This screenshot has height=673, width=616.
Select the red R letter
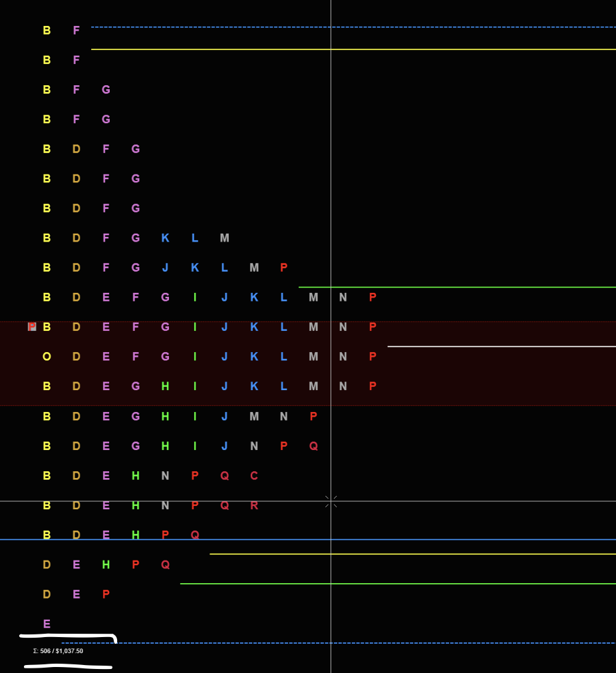(254, 505)
